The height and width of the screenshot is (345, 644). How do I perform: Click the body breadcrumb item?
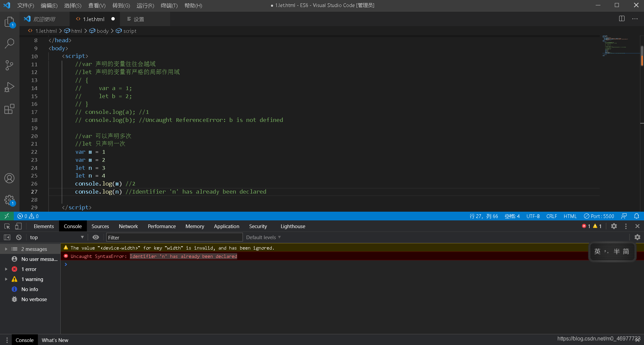[99, 31]
